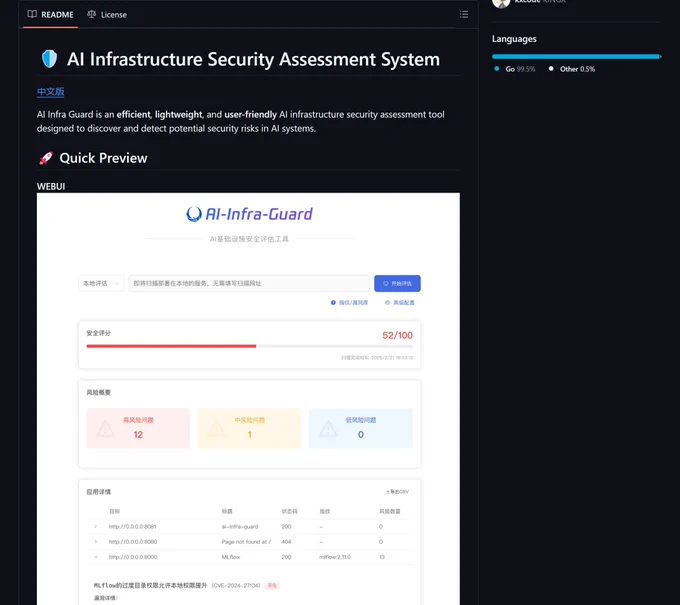
Task: Click the 'Page not found at /' cell
Action: pos(246,542)
